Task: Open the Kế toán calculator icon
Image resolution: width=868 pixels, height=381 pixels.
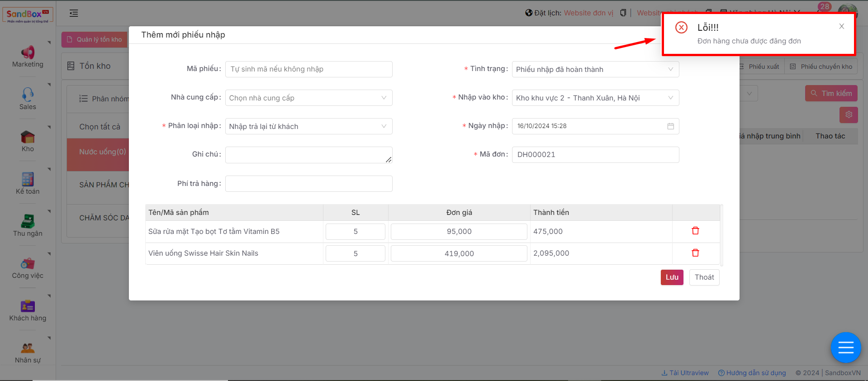Action: [28, 179]
